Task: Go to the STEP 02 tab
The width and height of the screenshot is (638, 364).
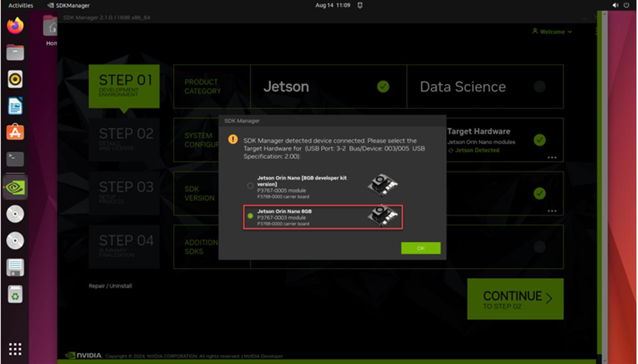Action: [x=124, y=140]
